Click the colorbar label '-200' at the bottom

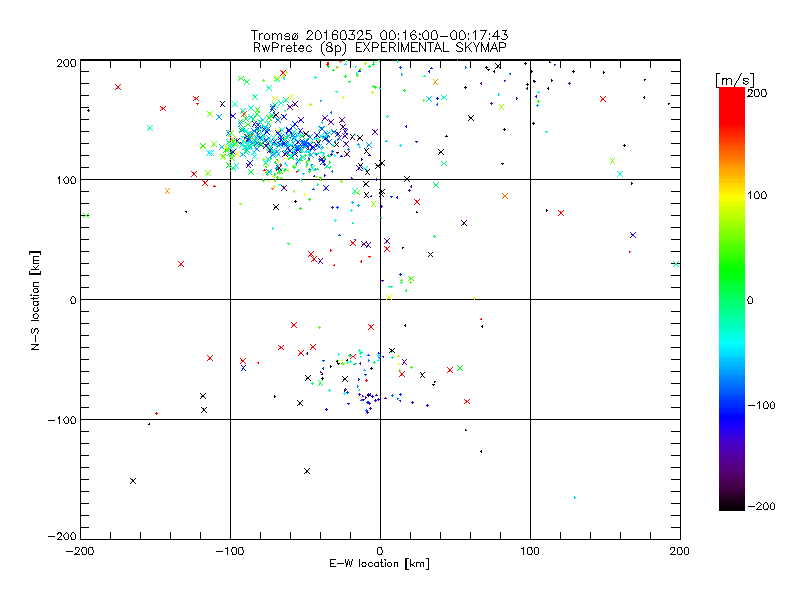coord(761,506)
